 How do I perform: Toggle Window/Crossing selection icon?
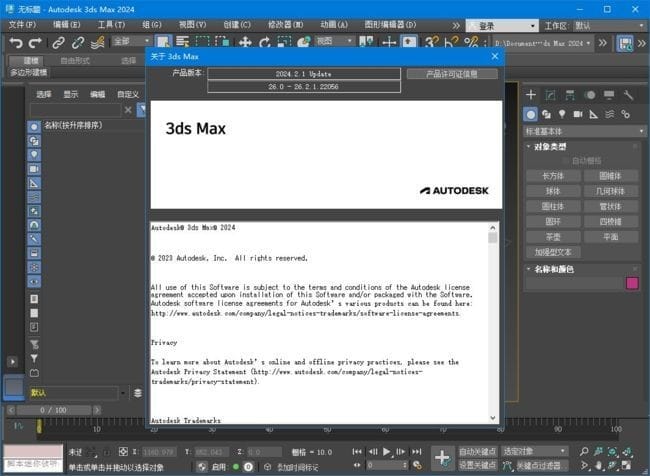[222, 42]
